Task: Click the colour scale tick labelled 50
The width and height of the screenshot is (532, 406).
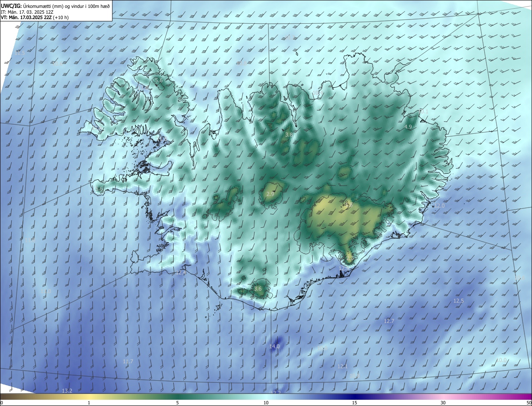Action: pyautogui.click(x=529, y=403)
